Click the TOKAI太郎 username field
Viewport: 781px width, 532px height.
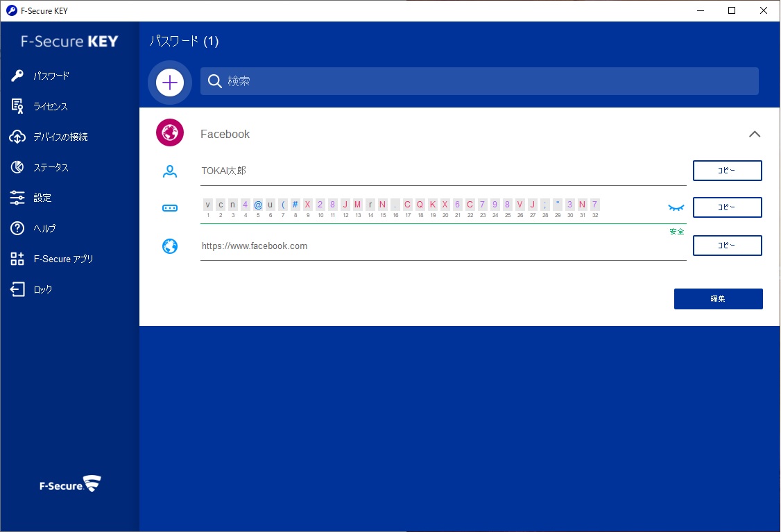point(443,171)
